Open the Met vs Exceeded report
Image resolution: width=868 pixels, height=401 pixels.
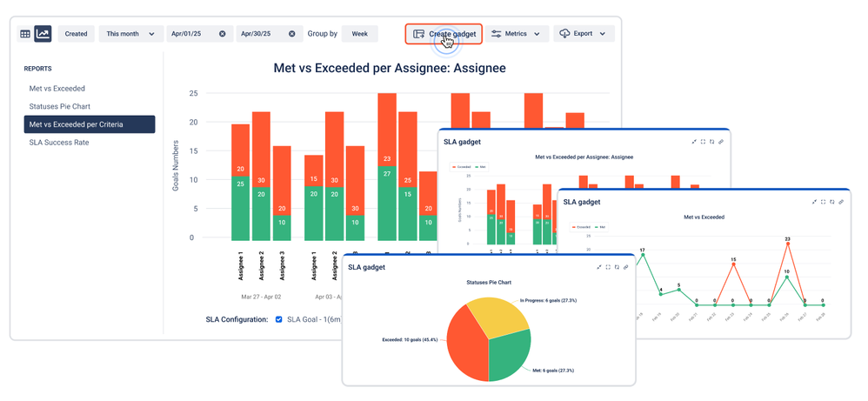[57, 88]
